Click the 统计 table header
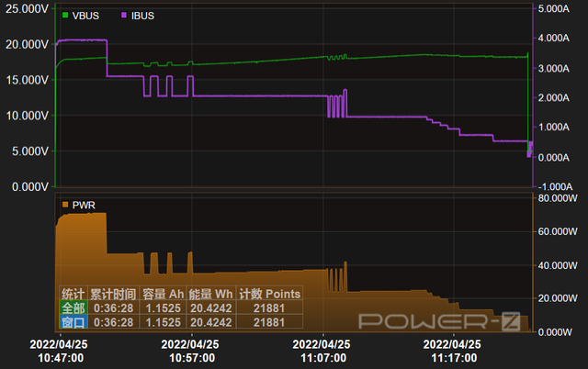The height and width of the screenshot is (369, 588). point(73,294)
